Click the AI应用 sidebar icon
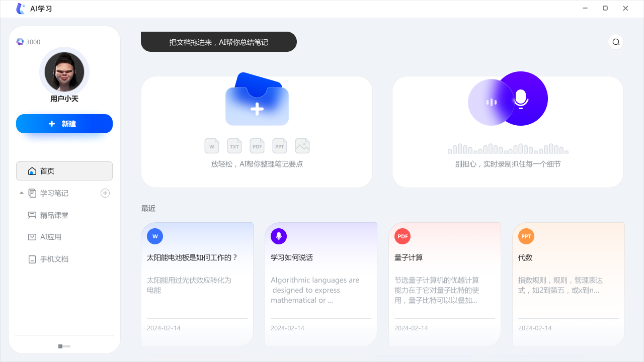Image resolution: width=644 pixels, height=362 pixels. point(32,237)
